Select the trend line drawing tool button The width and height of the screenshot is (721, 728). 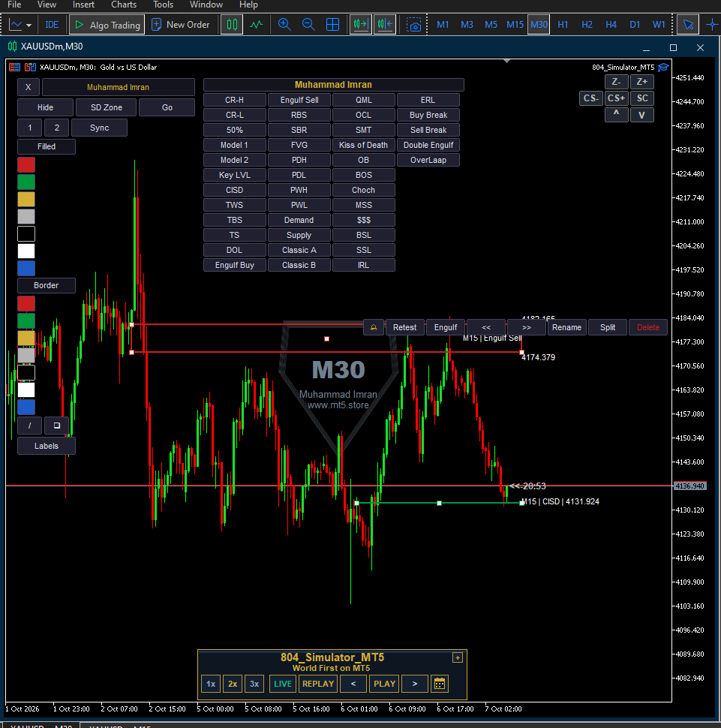[30, 426]
